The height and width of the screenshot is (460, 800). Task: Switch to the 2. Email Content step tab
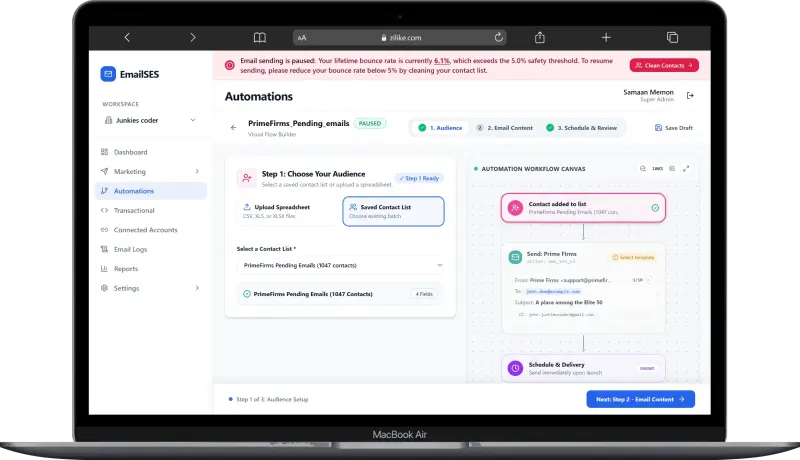pyautogui.click(x=505, y=128)
